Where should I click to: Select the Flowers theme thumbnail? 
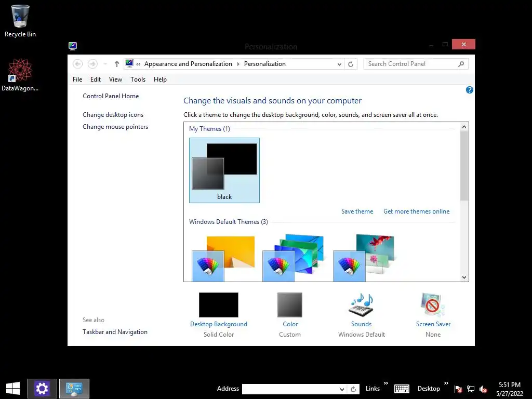pos(364,258)
